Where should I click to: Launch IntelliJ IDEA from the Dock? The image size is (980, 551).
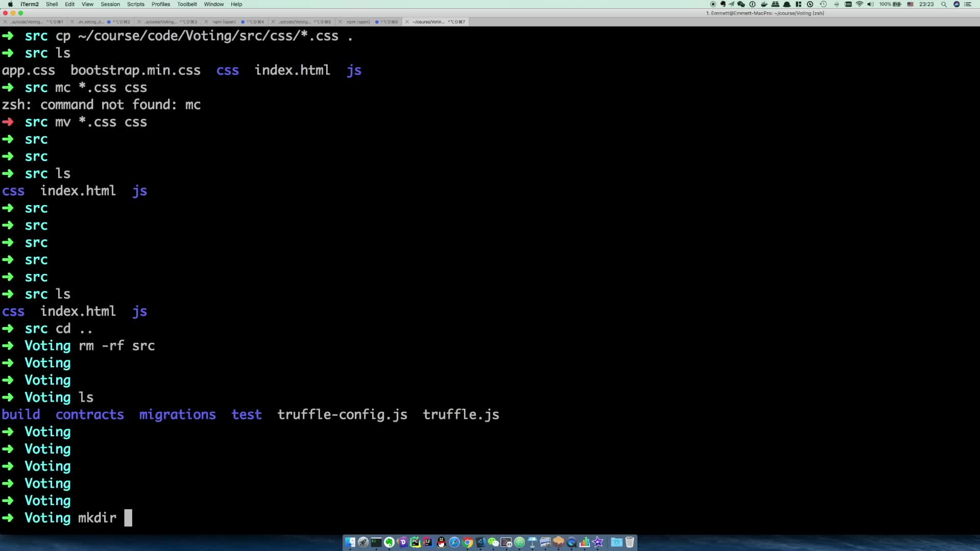428,542
